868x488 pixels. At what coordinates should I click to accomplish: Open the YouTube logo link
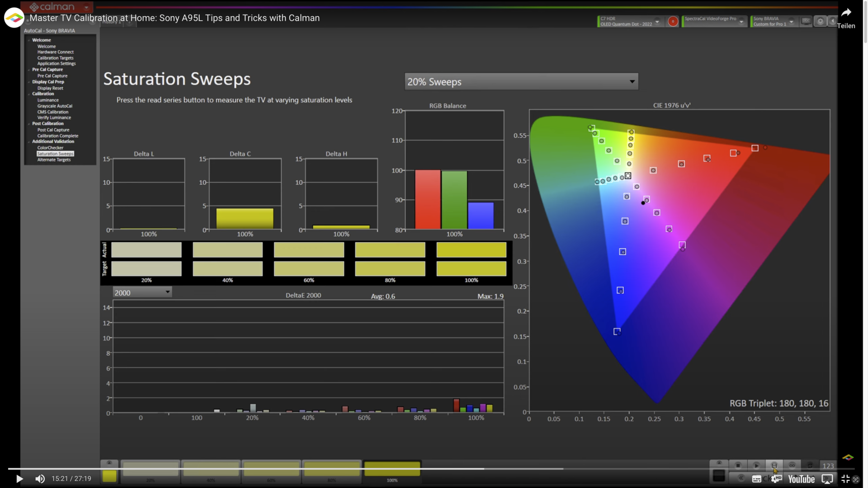(x=801, y=479)
